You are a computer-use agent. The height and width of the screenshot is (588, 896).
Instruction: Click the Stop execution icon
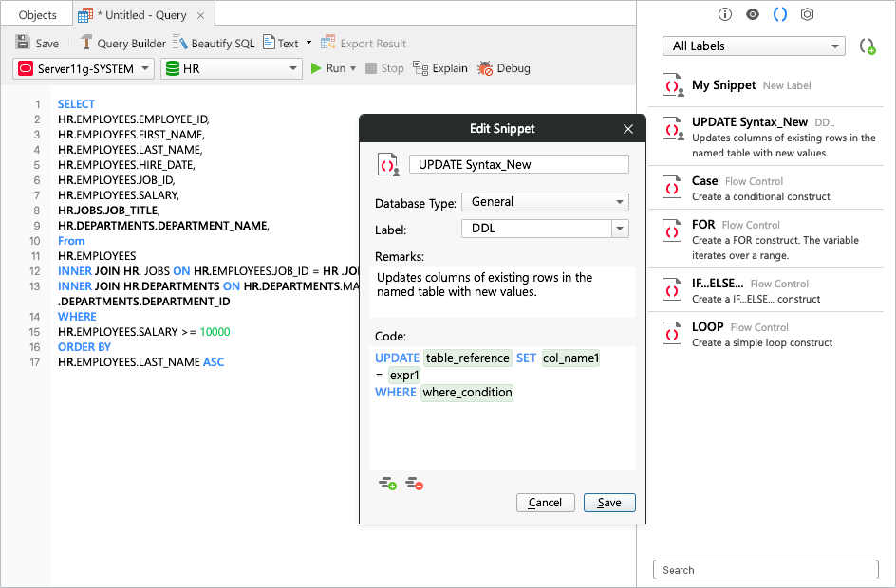(371, 68)
